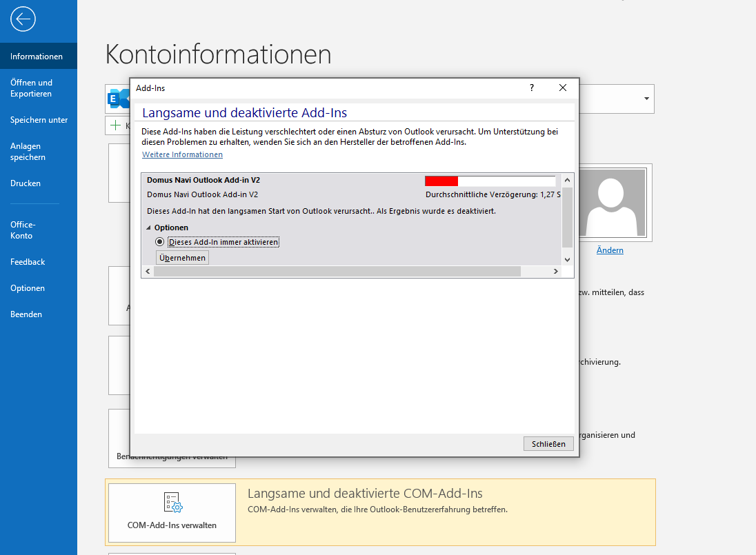Select 'Dieses Add-In immer aktivieren' radio button
This screenshot has width=756, height=555.
coord(159,242)
